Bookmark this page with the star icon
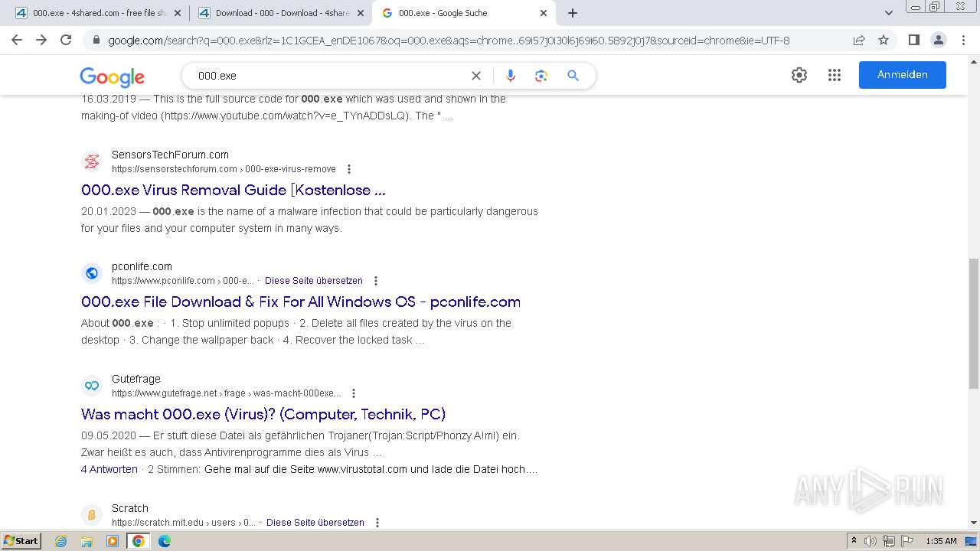This screenshot has height=551, width=980. (x=884, y=41)
